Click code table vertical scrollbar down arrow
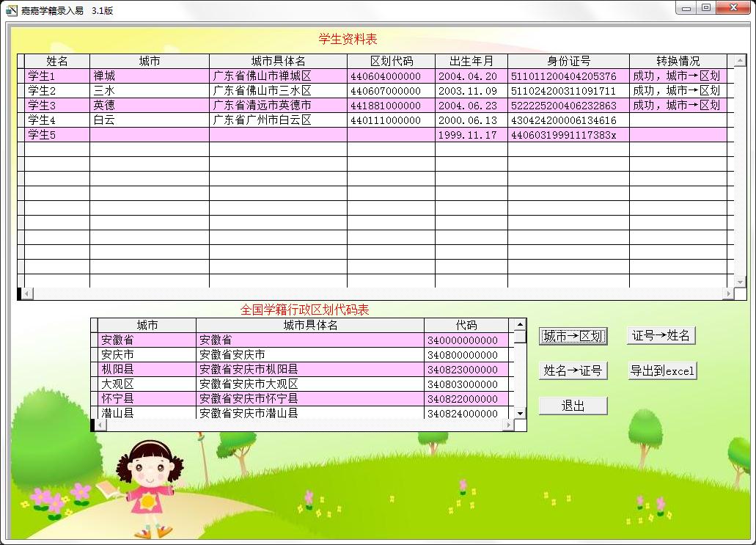The width and height of the screenshot is (756, 545). [520, 413]
